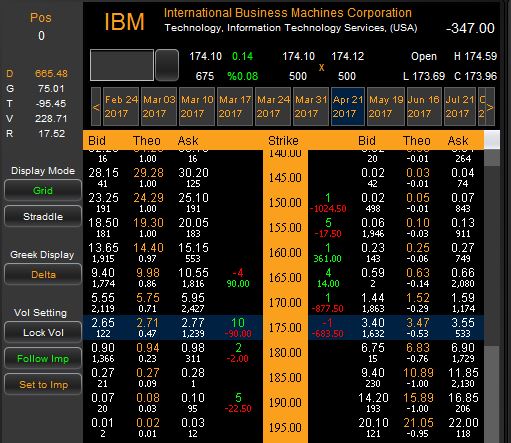Click the put bid 3.40 at 175 strike
Screen dimensions: 511x443
373,323
